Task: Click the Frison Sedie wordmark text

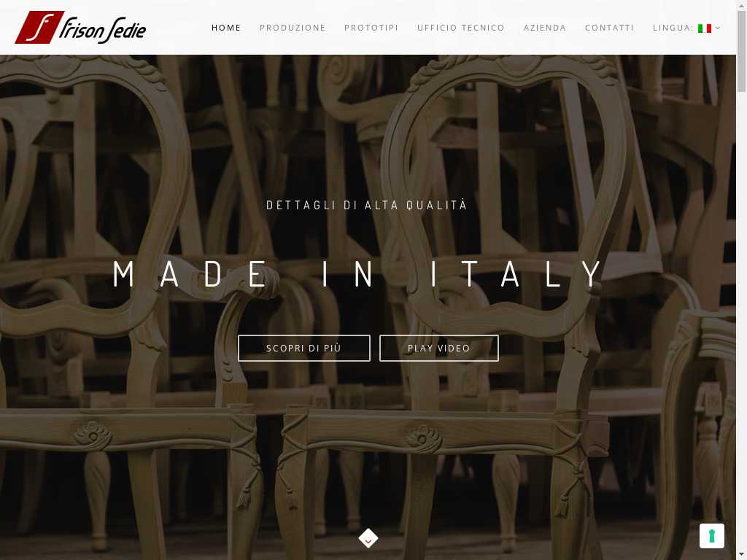Action: point(102,29)
